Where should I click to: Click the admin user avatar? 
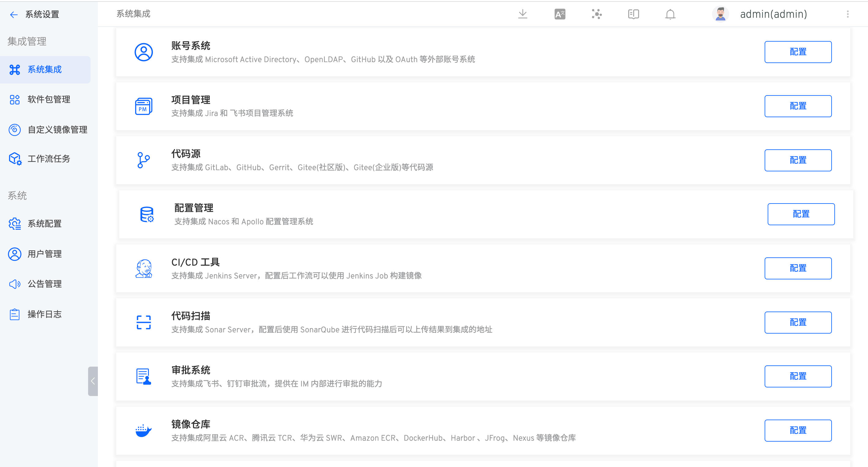[x=720, y=14]
